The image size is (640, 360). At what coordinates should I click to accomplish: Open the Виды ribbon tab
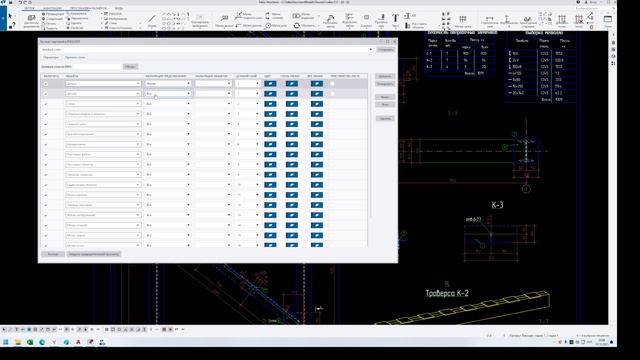[118, 8]
